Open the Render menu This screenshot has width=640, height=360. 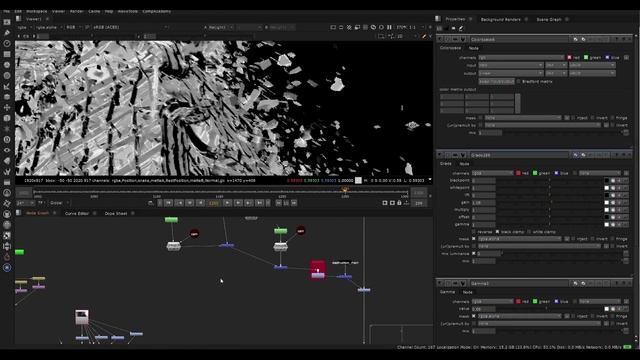point(76,11)
